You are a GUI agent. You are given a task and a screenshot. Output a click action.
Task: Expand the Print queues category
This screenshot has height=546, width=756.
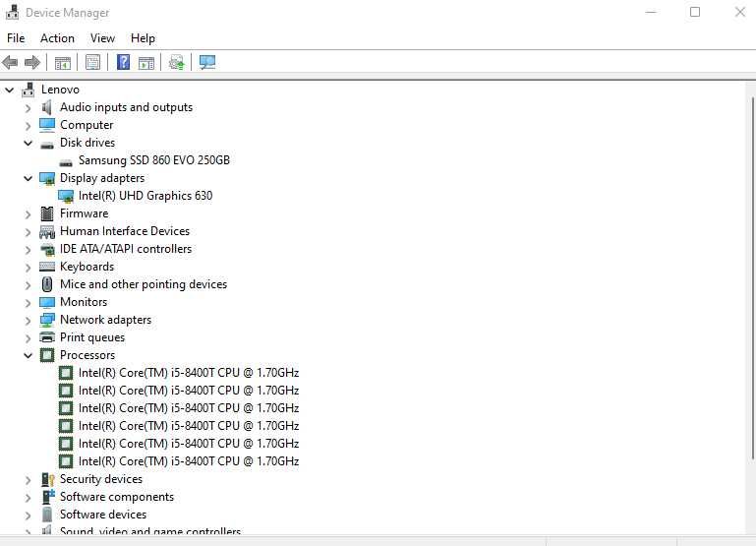[28, 338]
